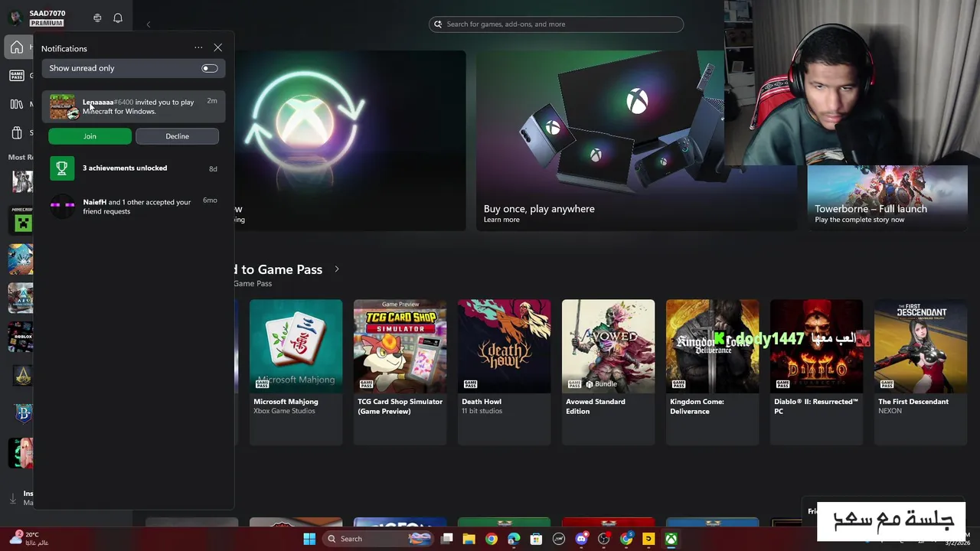Open the achievements trophy notification icon
980x551 pixels.
tap(62, 168)
